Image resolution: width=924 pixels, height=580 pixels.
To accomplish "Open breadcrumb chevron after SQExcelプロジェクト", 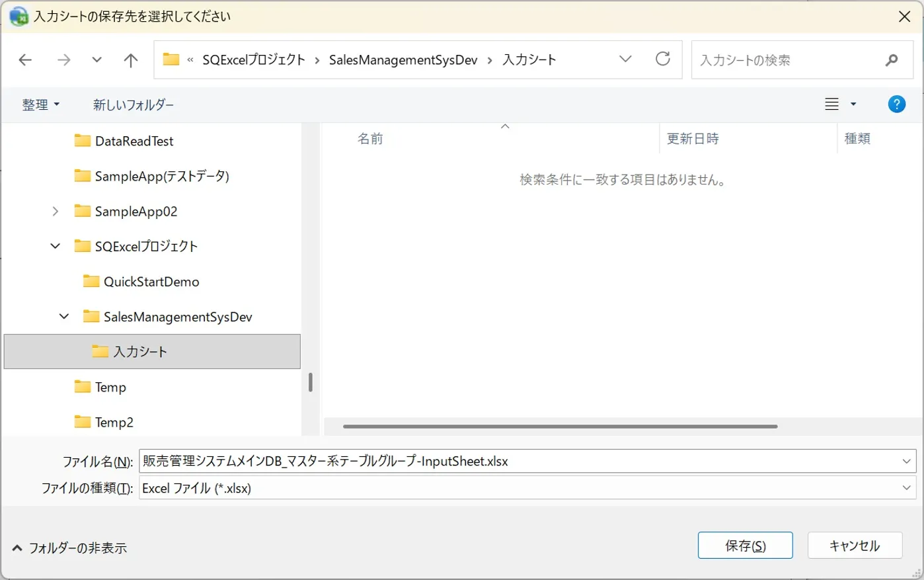I will click(317, 60).
